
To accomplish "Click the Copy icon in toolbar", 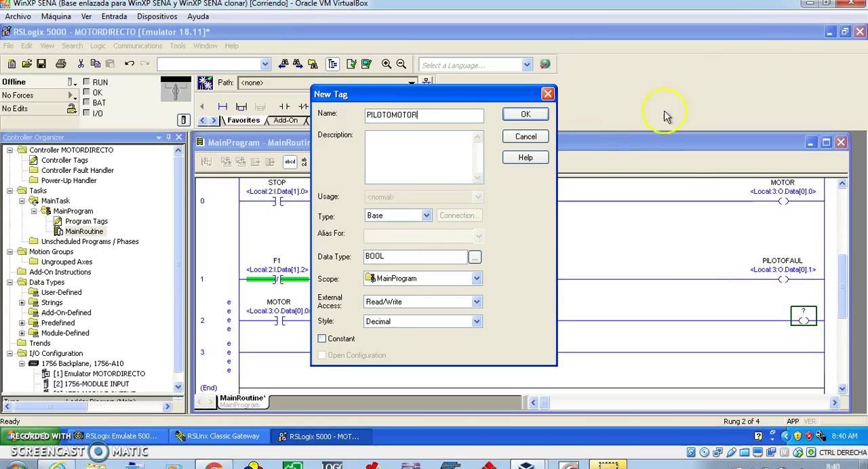I will click(x=96, y=64).
